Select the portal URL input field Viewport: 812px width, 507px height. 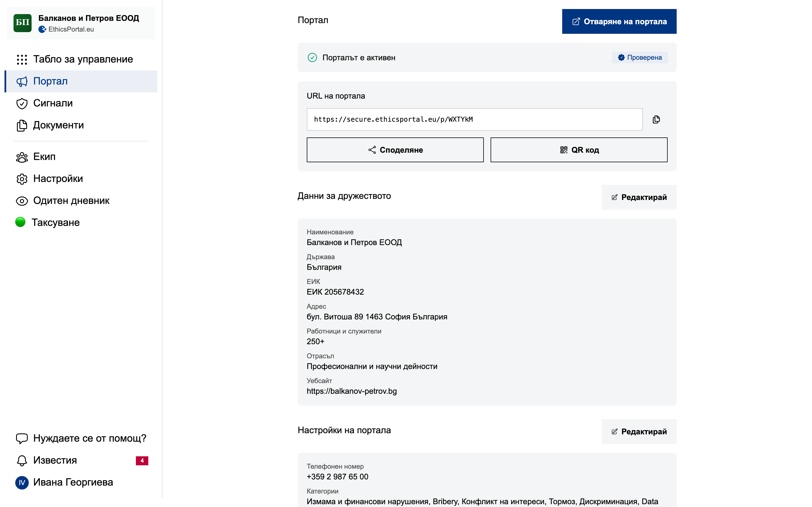point(474,119)
